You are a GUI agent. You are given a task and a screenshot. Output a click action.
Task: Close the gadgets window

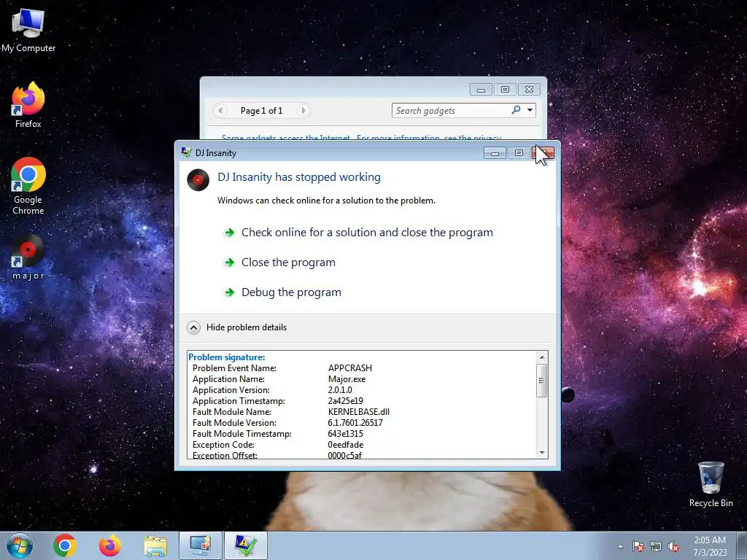coord(529,90)
